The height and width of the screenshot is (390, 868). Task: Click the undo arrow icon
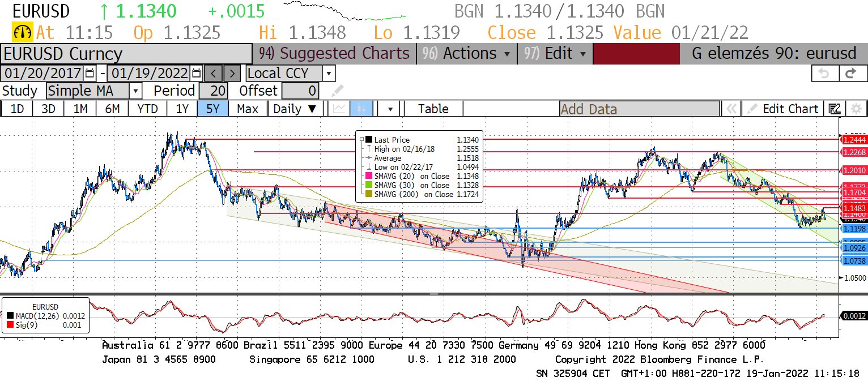824,74
